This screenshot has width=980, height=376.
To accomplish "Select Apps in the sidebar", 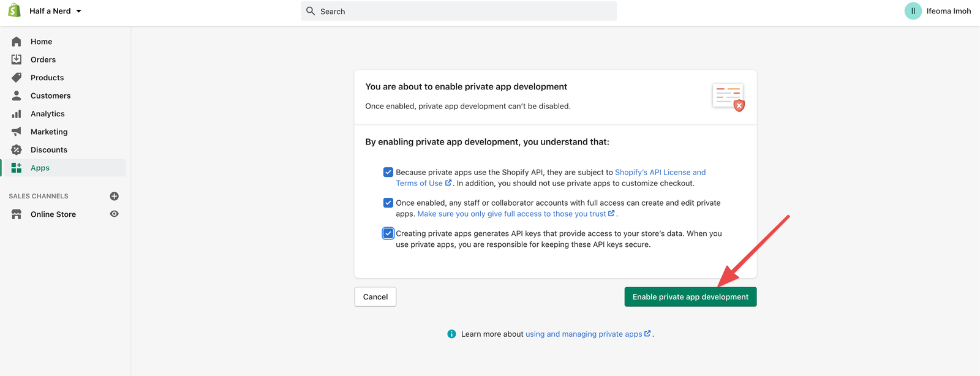I will tap(64, 168).
